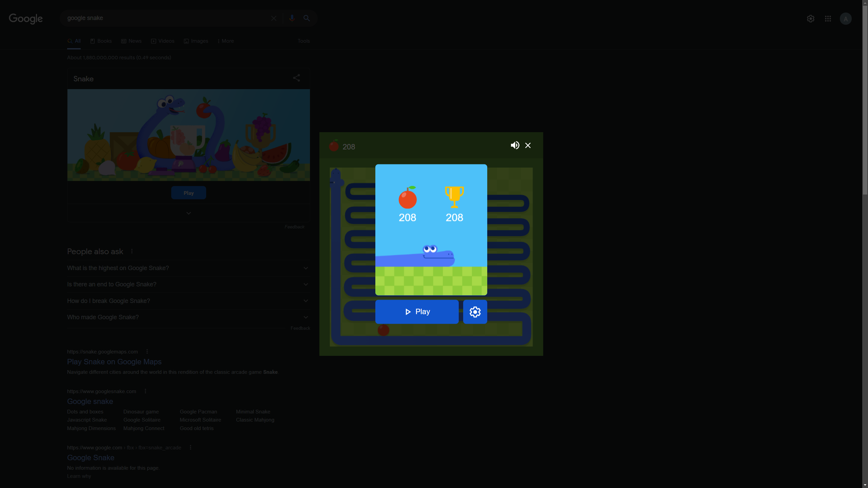Switch to the All tab
This screenshot has width=868, height=488.
pyautogui.click(x=74, y=41)
